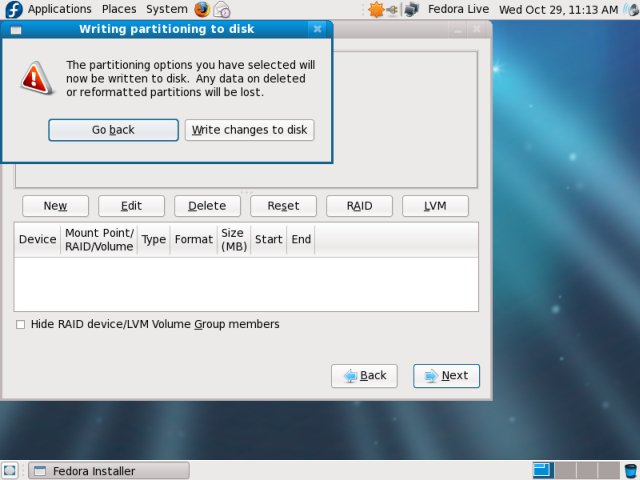Confirm with Write changes to disk
This screenshot has width=640, height=480.
pyautogui.click(x=249, y=130)
